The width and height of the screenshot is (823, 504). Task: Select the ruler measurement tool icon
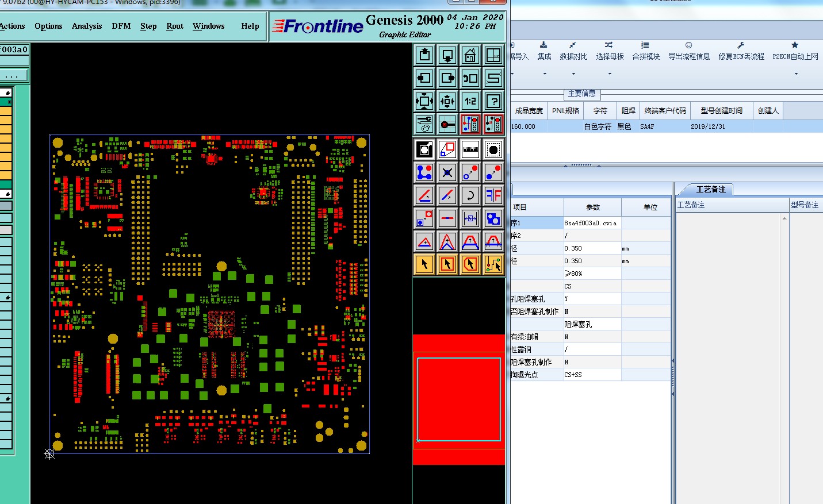pyautogui.click(x=470, y=149)
